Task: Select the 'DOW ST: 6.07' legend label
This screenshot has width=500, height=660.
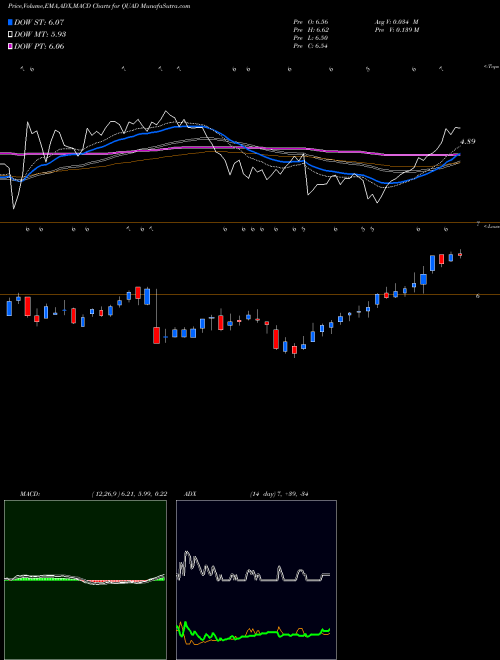Action: point(39,22)
